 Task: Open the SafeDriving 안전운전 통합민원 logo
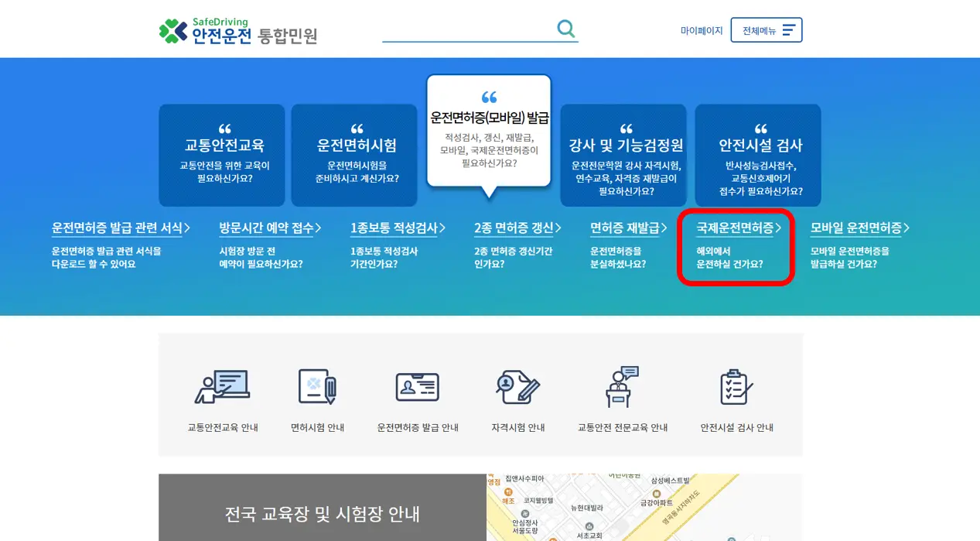click(x=237, y=31)
